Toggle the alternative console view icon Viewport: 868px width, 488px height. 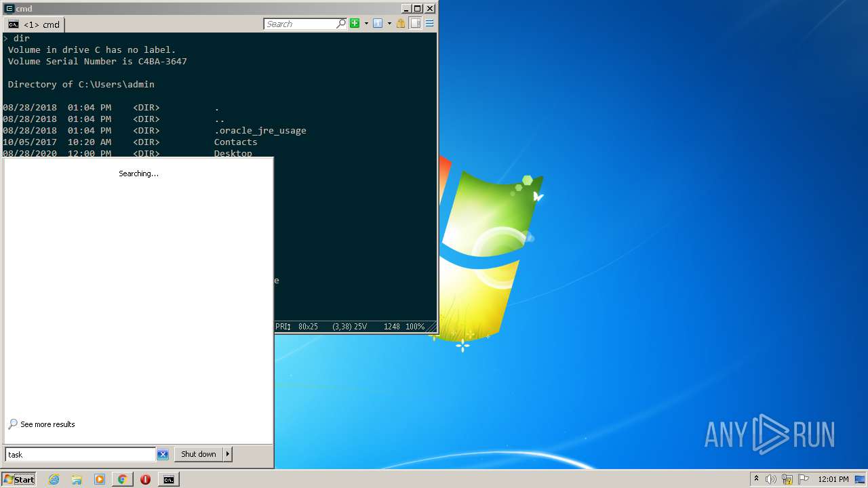pos(415,24)
